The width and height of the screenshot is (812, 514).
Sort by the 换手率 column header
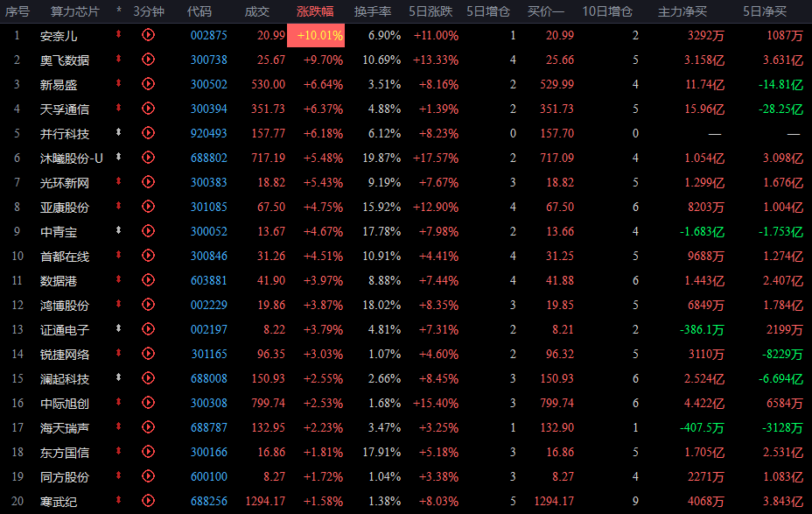(x=372, y=11)
